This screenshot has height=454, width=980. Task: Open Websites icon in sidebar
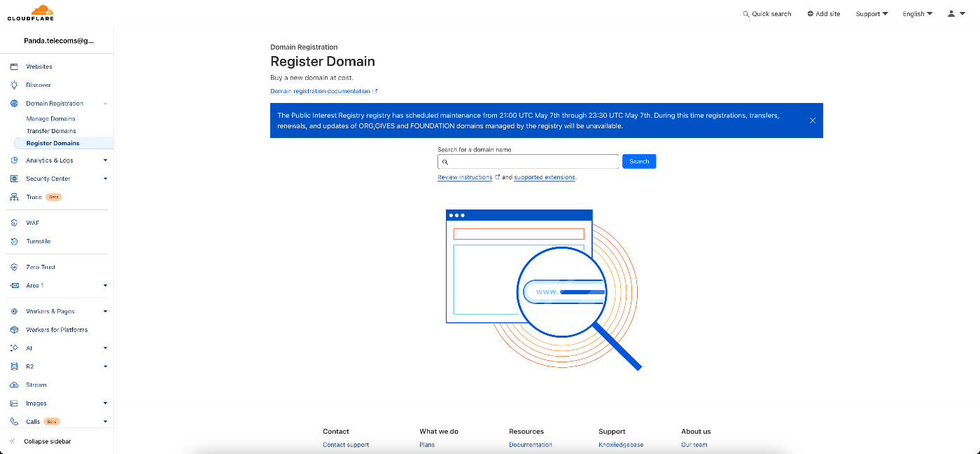tap(14, 67)
